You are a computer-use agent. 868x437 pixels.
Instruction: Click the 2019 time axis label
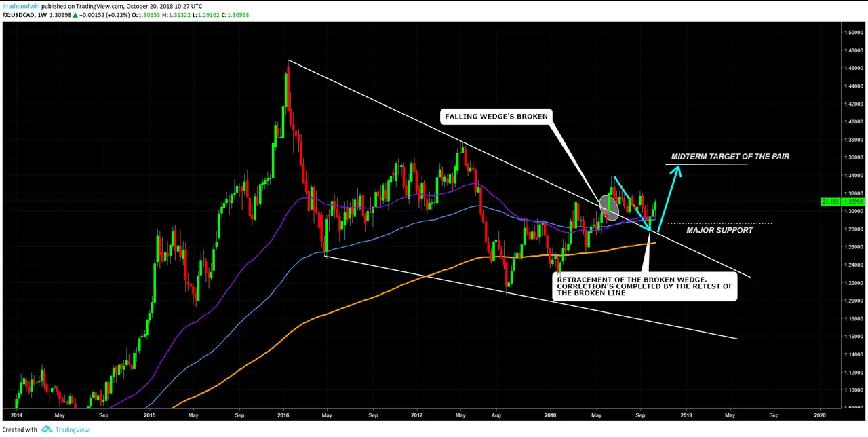click(686, 415)
